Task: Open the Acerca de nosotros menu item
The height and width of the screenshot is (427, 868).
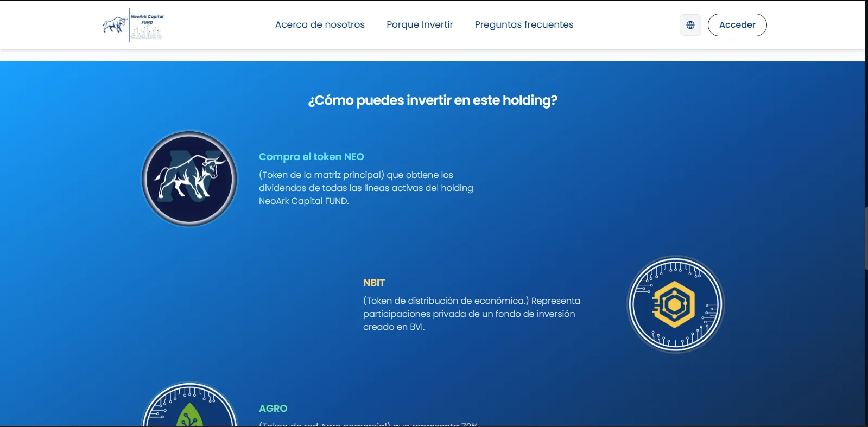Action: pos(320,24)
